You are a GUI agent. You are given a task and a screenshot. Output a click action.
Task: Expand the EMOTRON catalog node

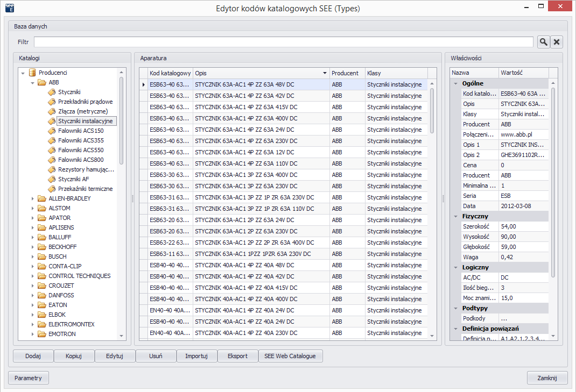(x=33, y=334)
